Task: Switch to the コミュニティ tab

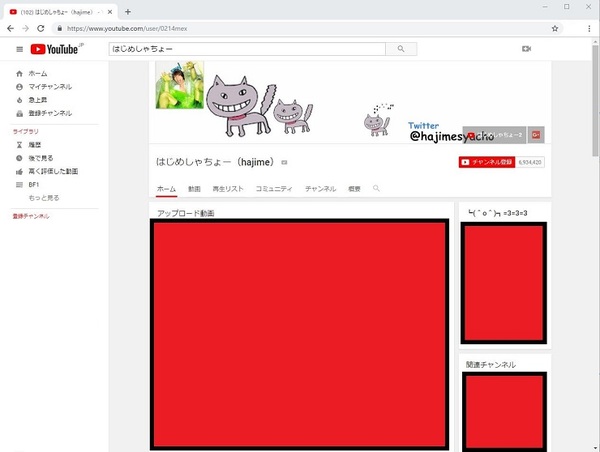Action: (x=274, y=189)
